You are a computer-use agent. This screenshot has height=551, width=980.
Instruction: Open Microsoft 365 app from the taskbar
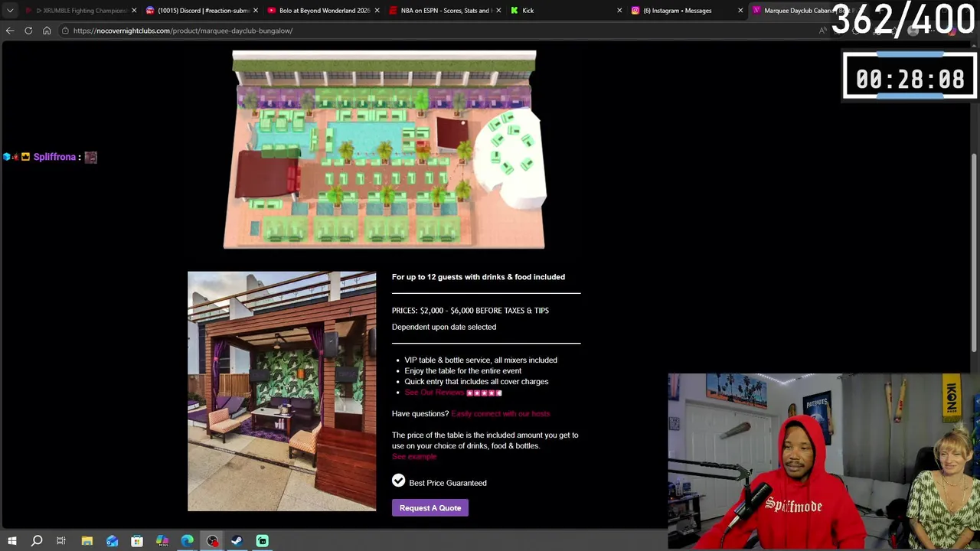[162, 541]
